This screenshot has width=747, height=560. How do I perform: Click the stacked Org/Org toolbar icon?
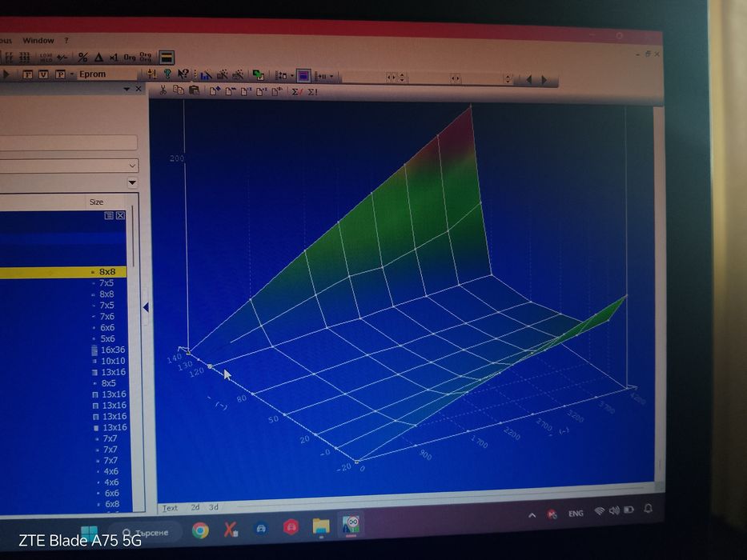pos(145,58)
